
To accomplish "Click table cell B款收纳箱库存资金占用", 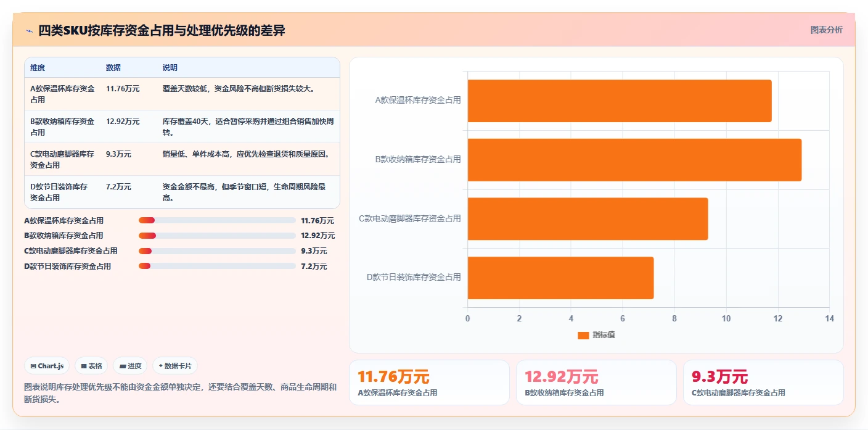I will [62, 126].
